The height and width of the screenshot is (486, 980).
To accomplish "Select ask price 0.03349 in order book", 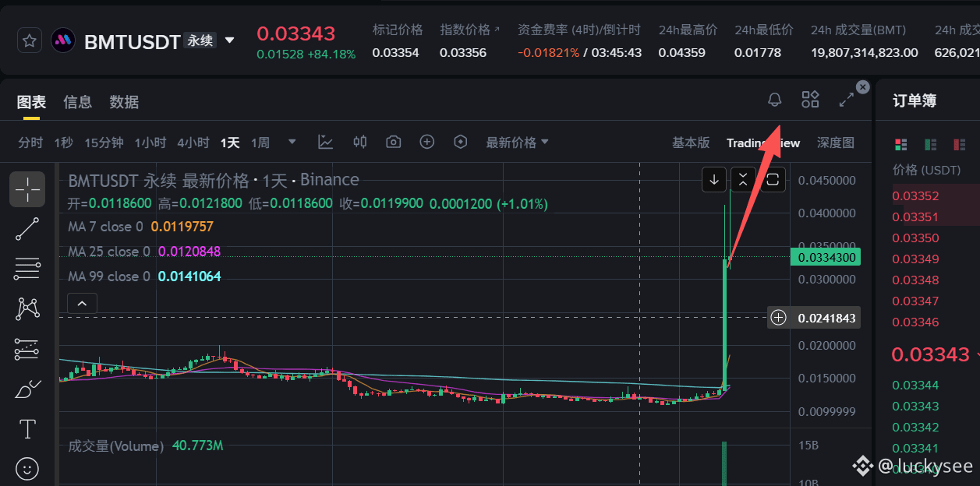I will point(915,259).
